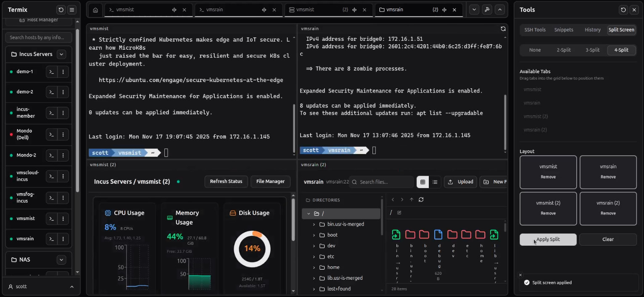
Task: Open the tools wrench icon in tab bar
Action: (x=487, y=10)
